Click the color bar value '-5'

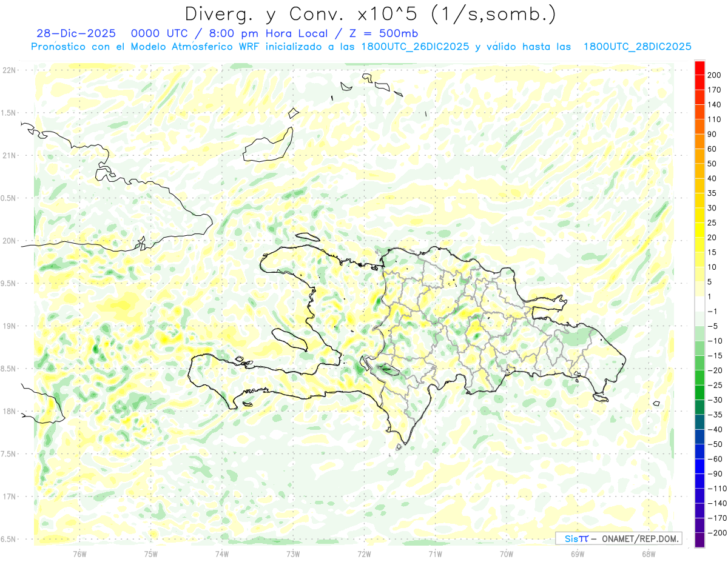point(713,326)
